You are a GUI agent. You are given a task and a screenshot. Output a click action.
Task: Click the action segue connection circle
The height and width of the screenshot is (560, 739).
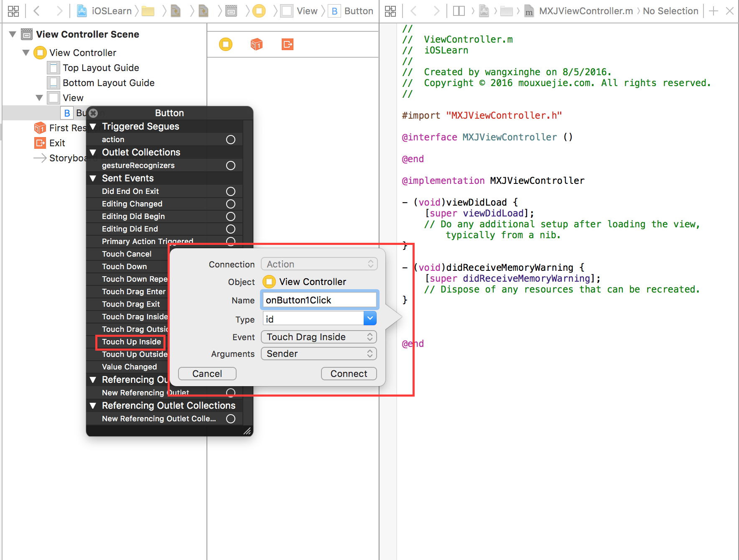point(231,140)
